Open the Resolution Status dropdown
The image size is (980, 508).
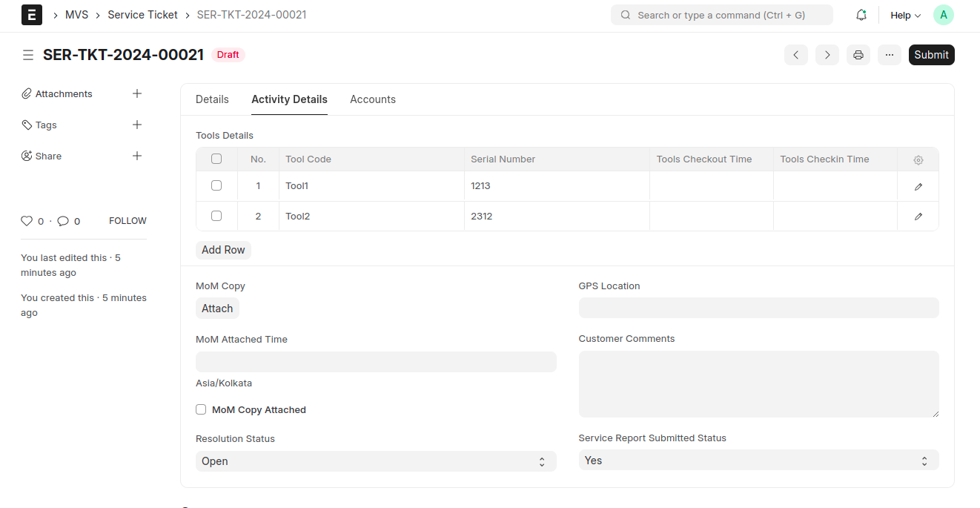click(375, 461)
